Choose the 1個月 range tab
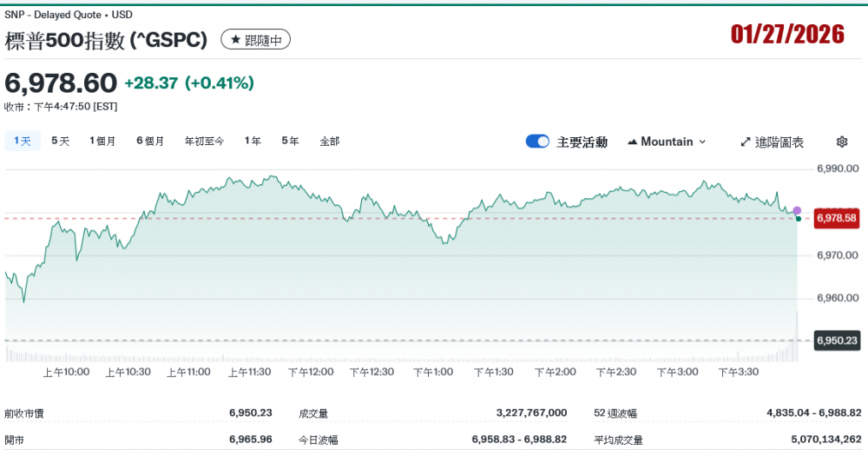The image size is (868, 462). coord(102,141)
